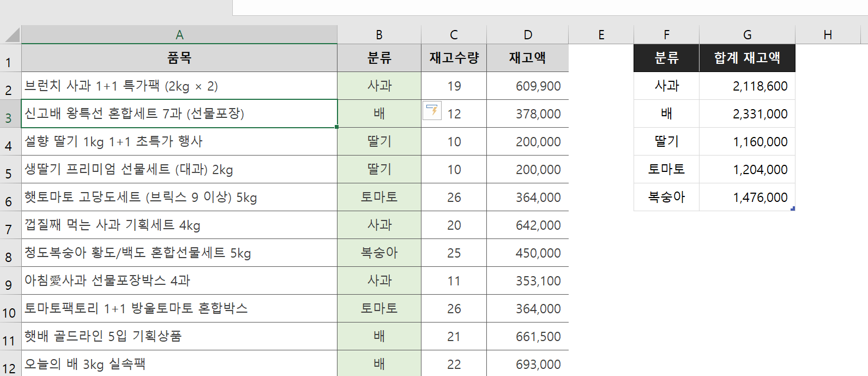
Task: Click the 분류 header in column B
Action: point(379,58)
